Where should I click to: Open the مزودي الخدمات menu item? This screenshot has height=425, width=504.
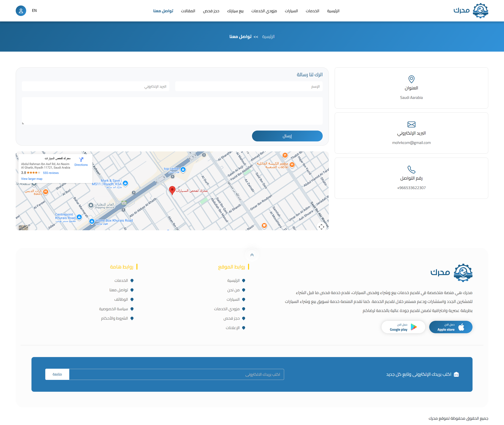[264, 11]
